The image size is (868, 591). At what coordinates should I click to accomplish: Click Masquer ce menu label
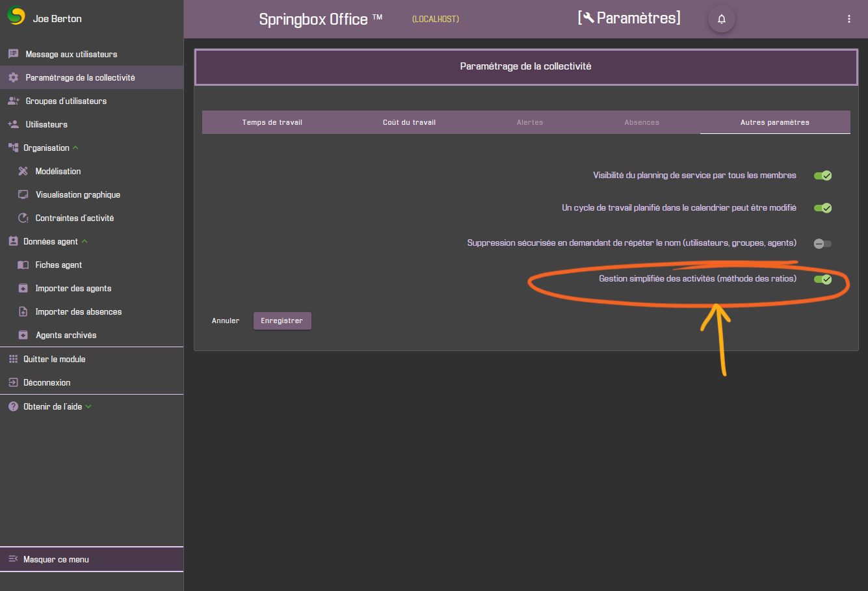[56, 559]
